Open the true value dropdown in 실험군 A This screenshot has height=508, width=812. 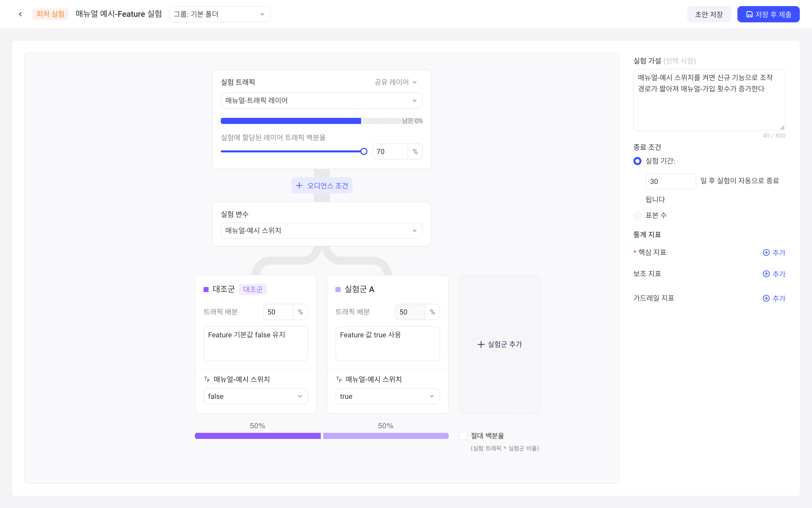[387, 396]
